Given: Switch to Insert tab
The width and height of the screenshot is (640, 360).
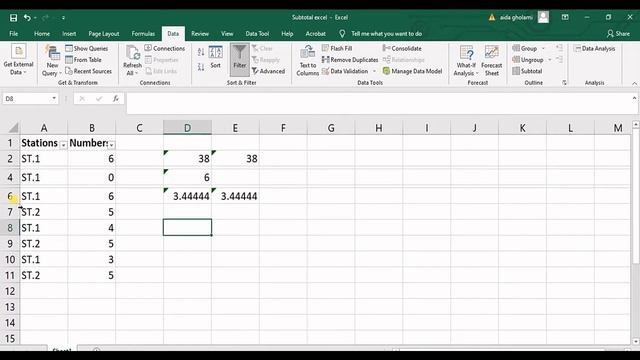Looking at the screenshot, I should [x=69, y=34].
